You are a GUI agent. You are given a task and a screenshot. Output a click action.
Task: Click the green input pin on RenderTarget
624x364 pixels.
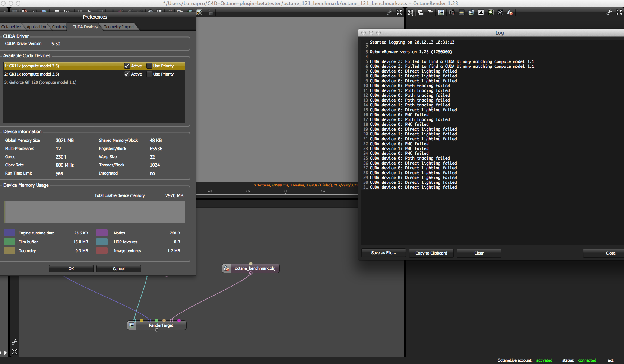tap(156, 320)
